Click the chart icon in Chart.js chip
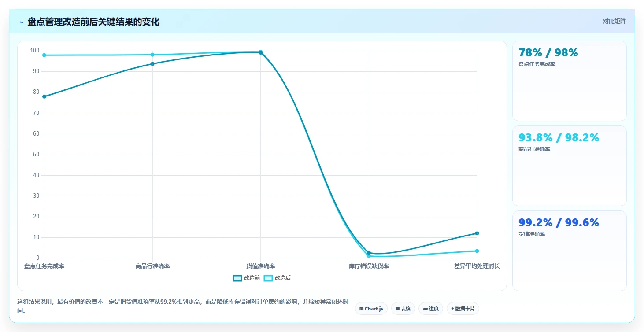The height and width of the screenshot is (332, 644). click(x=361, y=309)
